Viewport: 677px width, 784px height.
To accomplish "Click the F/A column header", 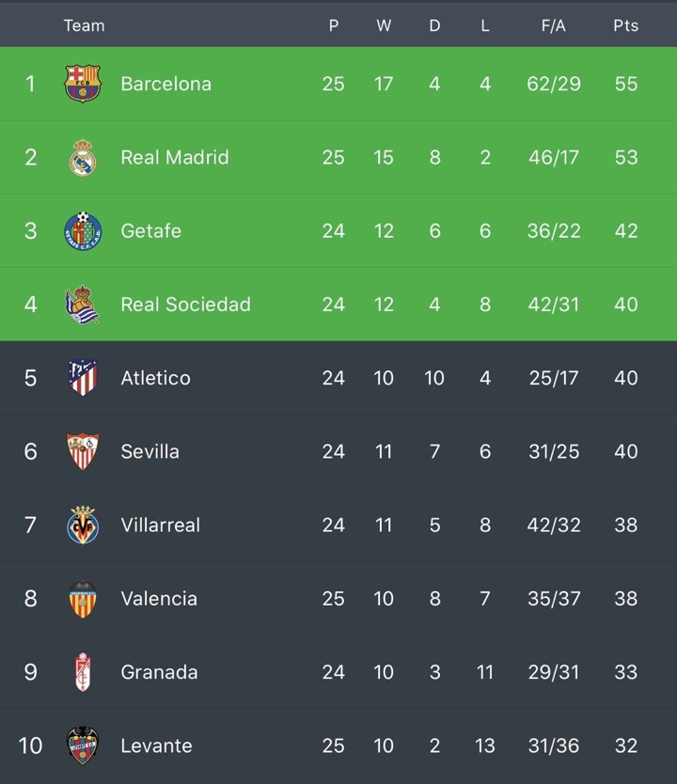I will [553, 25].
